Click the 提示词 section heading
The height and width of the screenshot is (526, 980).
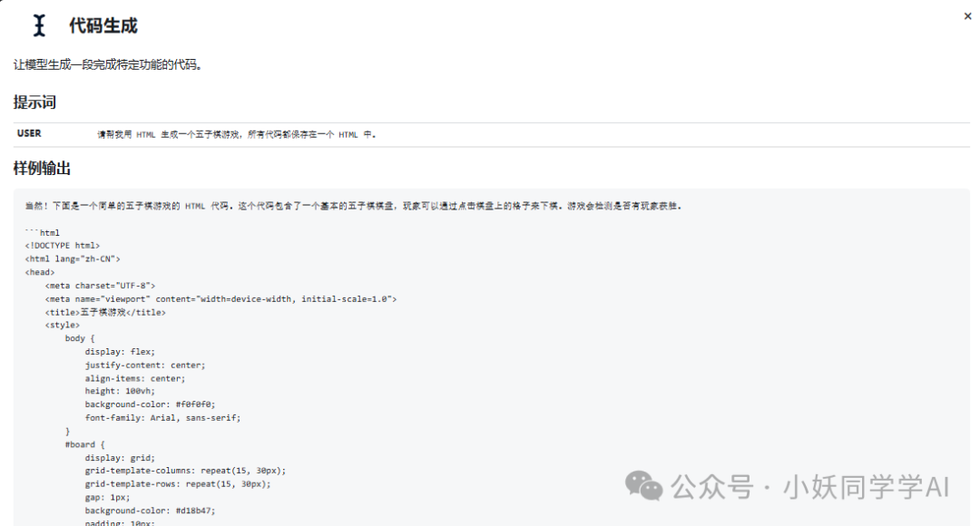point(34,102)
